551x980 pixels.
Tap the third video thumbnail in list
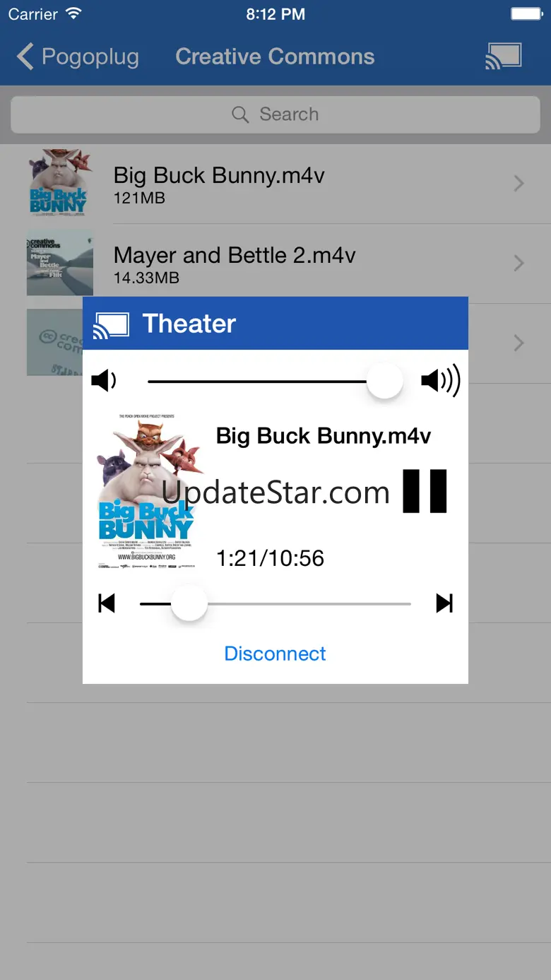coord(54,343)
